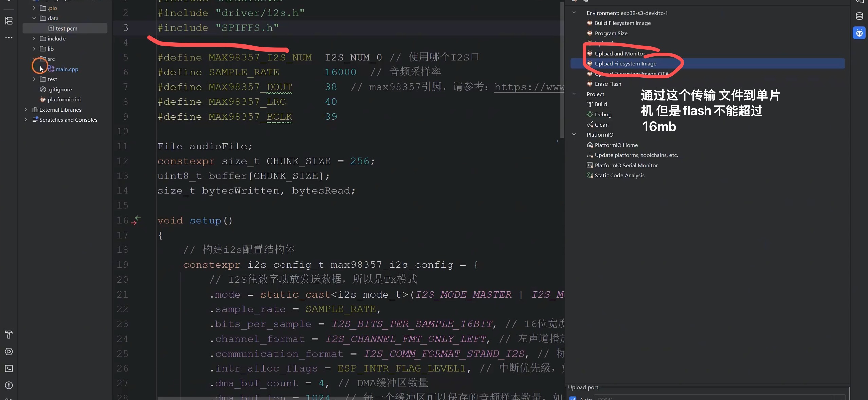Open PlatformIO Serial Monitor

[626, 166]
